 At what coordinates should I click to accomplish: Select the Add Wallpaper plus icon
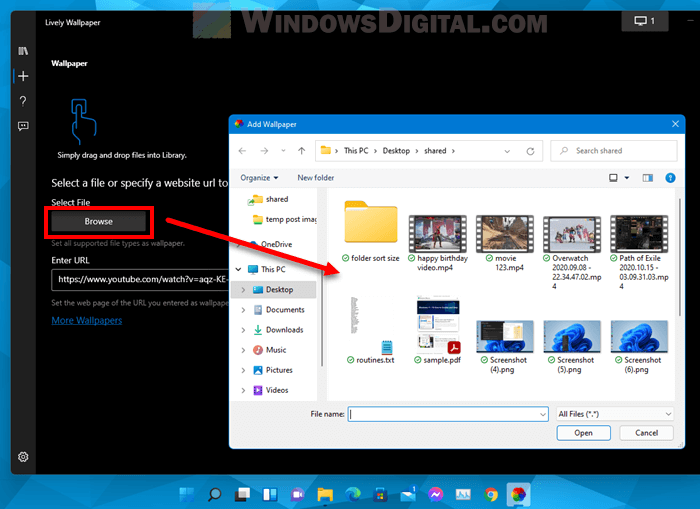click(x=23, y=76)
